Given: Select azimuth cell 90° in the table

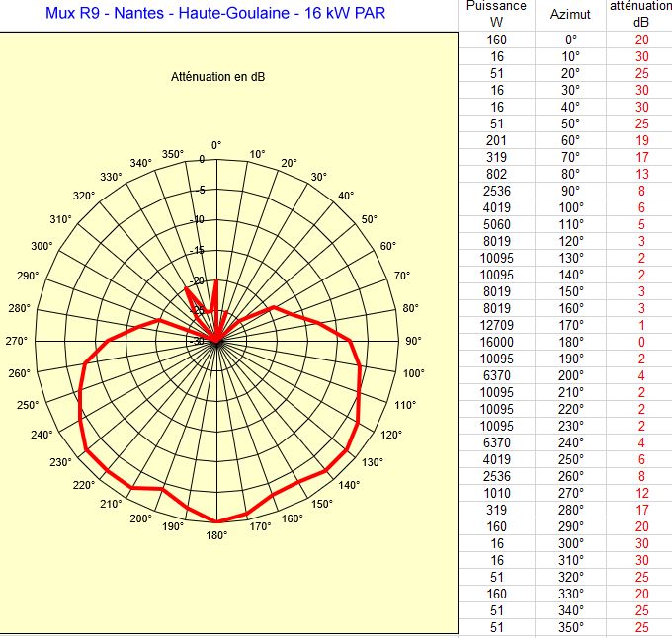Looking at the screenshot, I should (x=571, y=191).
